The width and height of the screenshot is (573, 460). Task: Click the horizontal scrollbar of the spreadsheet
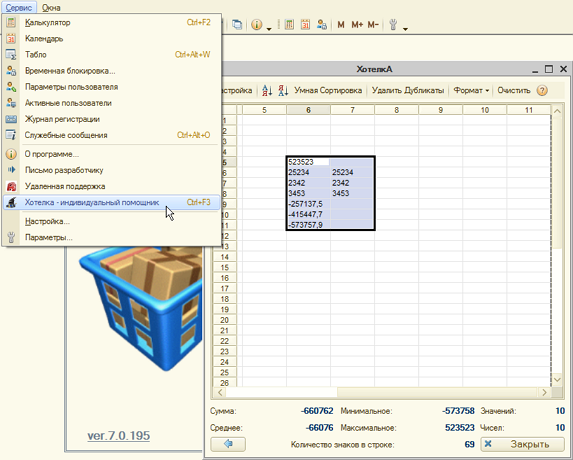point(382,392)
